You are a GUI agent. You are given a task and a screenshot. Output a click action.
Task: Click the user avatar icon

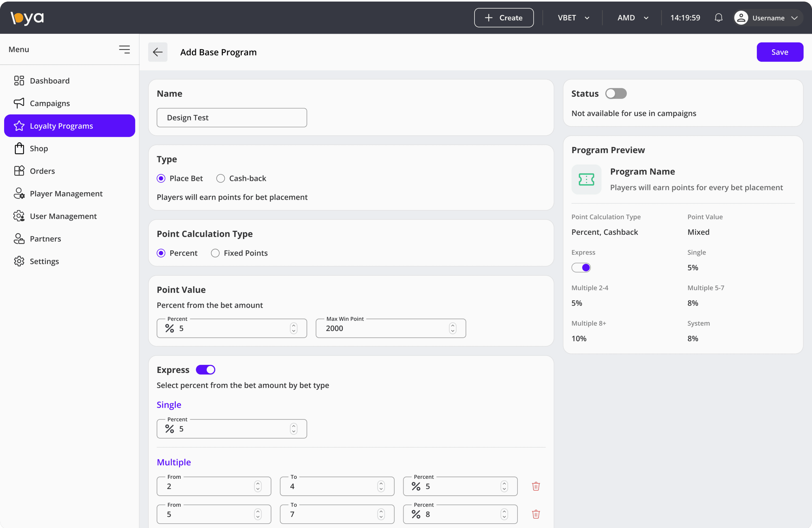[741, 18]
